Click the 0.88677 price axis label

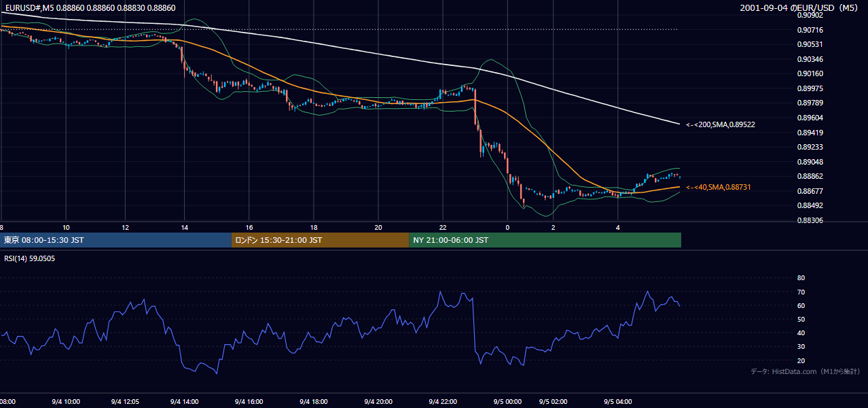coord(810,191)
